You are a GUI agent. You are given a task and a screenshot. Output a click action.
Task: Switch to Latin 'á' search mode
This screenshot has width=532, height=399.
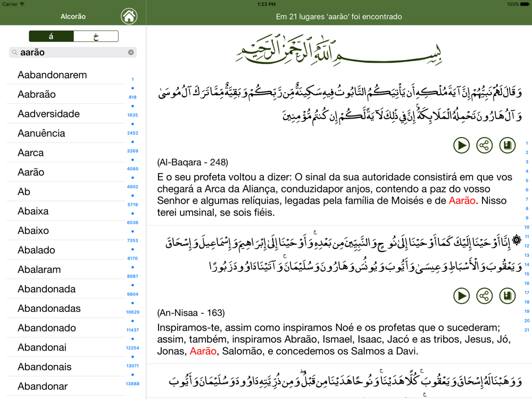tap(51, 36)
